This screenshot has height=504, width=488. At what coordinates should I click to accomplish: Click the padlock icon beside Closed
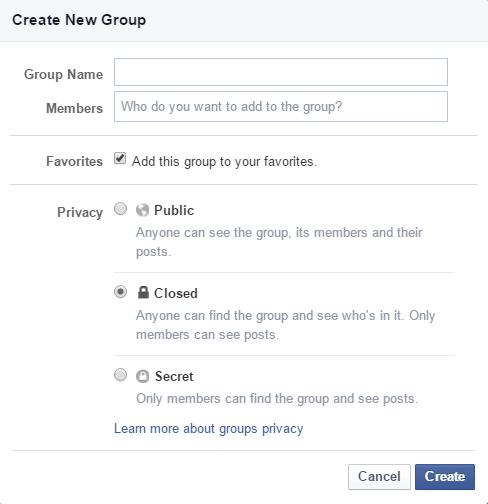(x=143, y=292)
